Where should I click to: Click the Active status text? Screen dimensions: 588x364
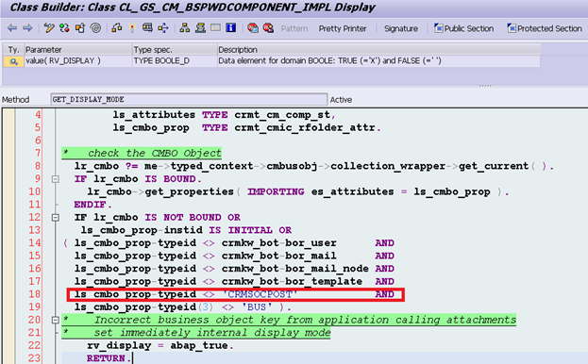point(341,100)
